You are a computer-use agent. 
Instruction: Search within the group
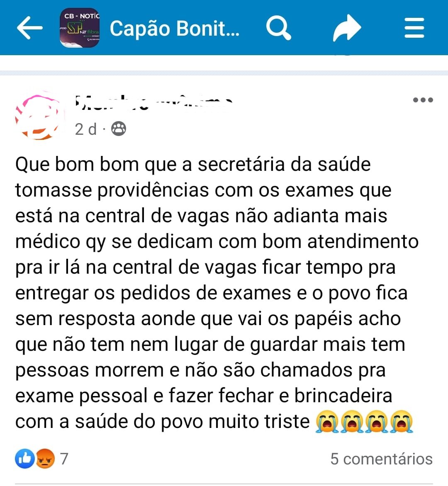tap(278, 28)
